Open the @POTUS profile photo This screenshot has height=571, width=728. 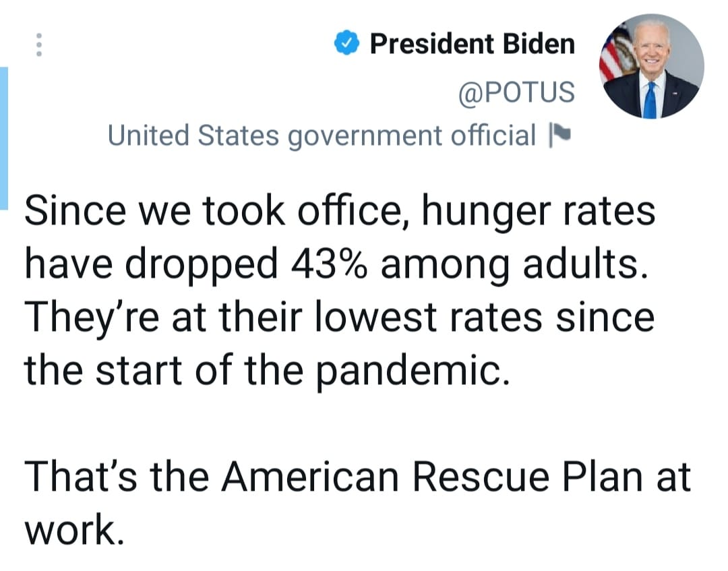point(651,66)
